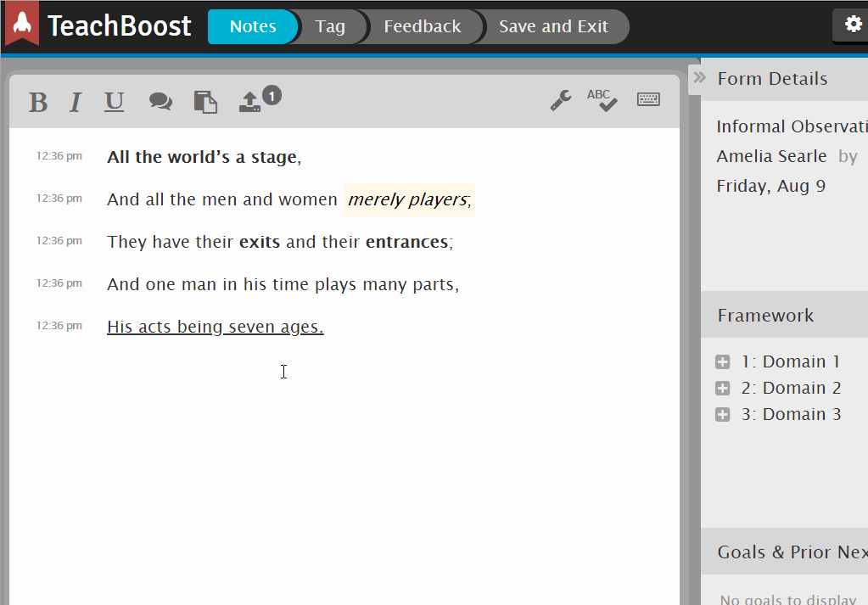Screen dimensions: 868x605
Task: Click the 12:36 pm timestamp beside 'They have their exits'
Action: point(59,241)
